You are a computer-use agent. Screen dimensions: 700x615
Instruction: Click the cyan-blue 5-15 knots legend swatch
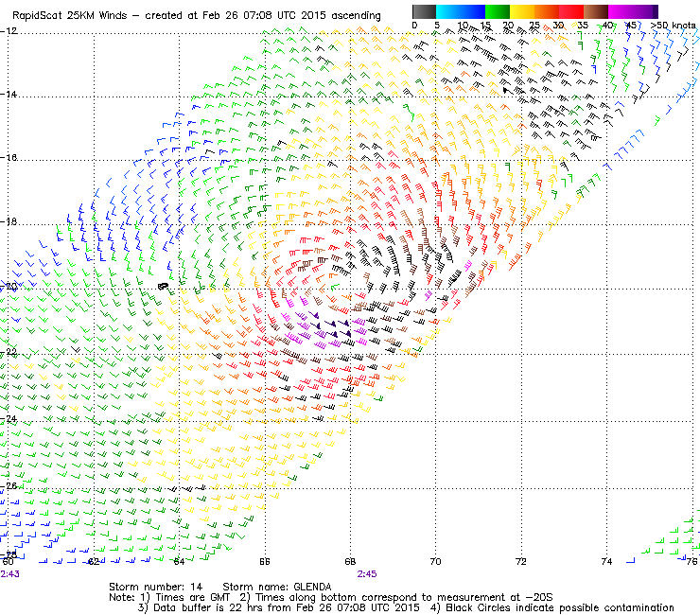pyautogui.click(x=461, y=11)
